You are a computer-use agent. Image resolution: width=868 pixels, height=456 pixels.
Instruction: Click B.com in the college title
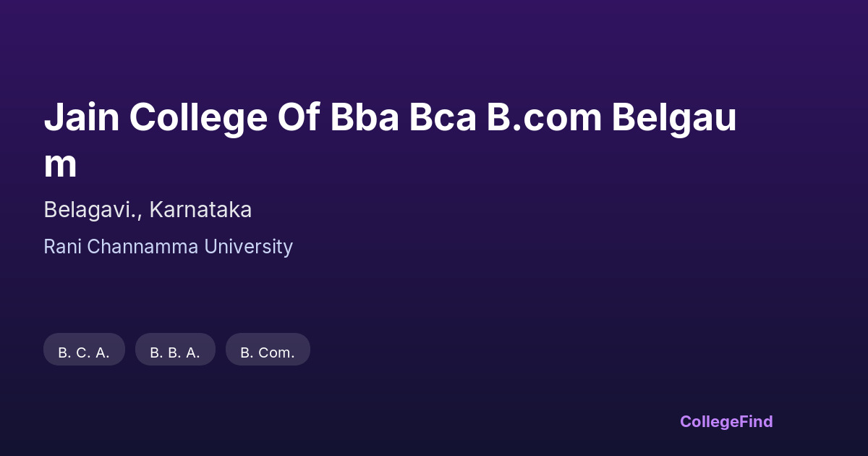(544, 117)
